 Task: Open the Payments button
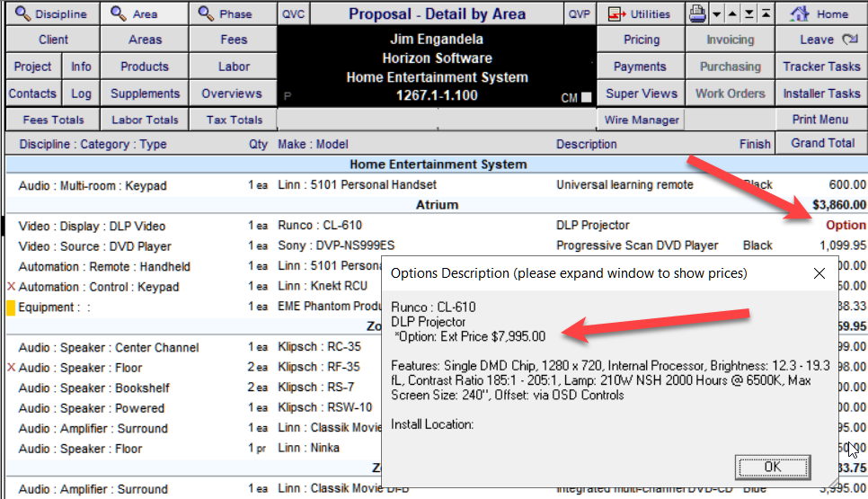pyautogui.click(x=640, y=67)
